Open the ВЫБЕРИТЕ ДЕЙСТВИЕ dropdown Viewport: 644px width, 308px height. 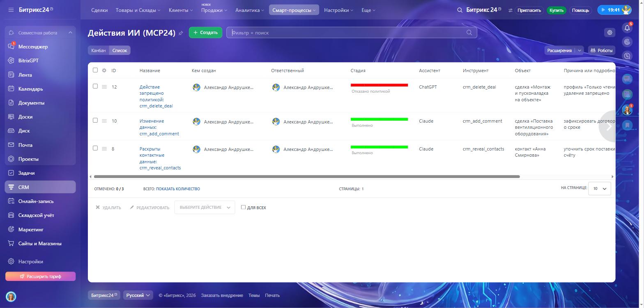click(205, 208)
